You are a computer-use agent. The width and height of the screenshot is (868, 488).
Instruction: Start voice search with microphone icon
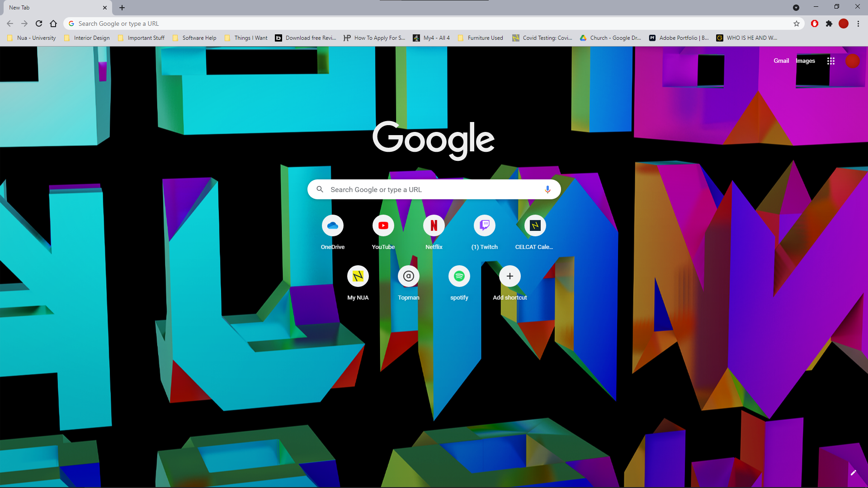coord(547,189)
